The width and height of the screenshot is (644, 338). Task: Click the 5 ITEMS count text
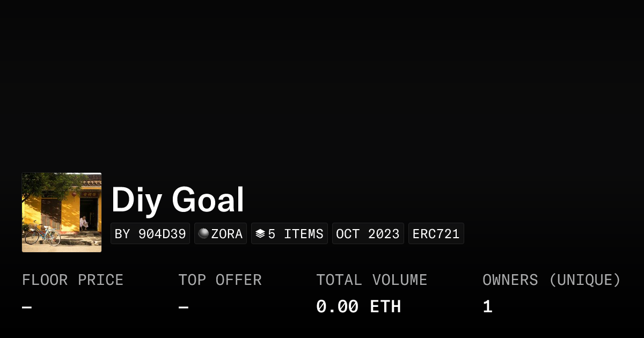click(x=296, y=234)
